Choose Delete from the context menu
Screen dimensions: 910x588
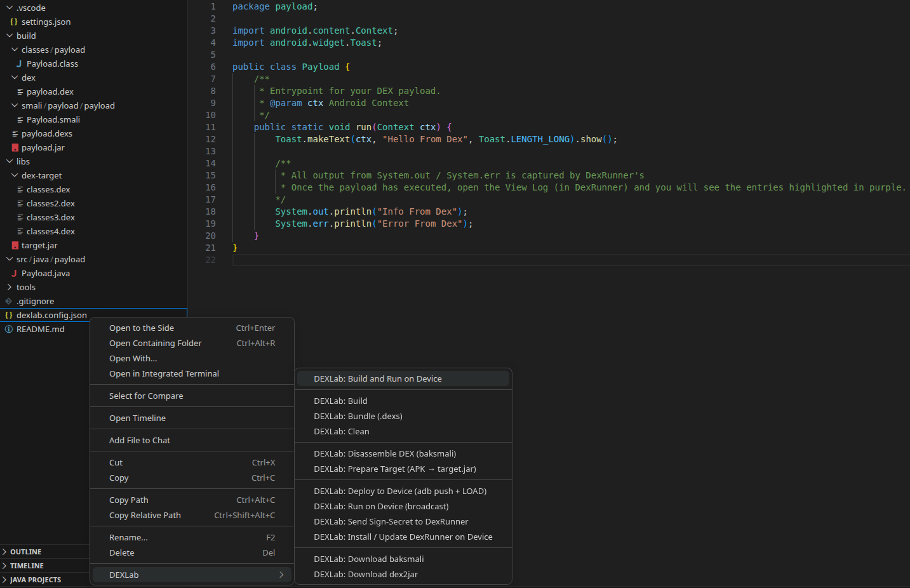click(x=192, y=552)
